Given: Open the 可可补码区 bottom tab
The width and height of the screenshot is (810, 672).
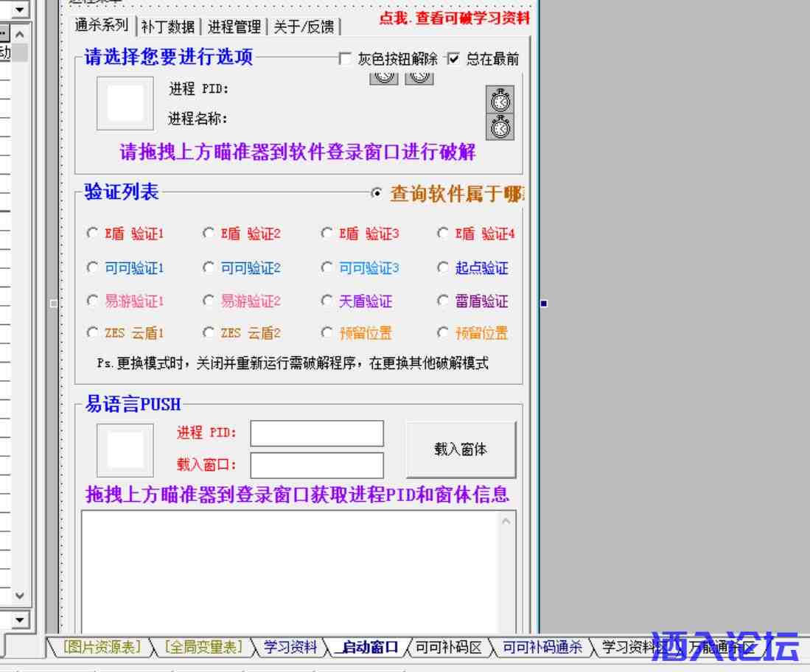Looking at the screenshot, I should pyautogui.click(x=448, y=647).
